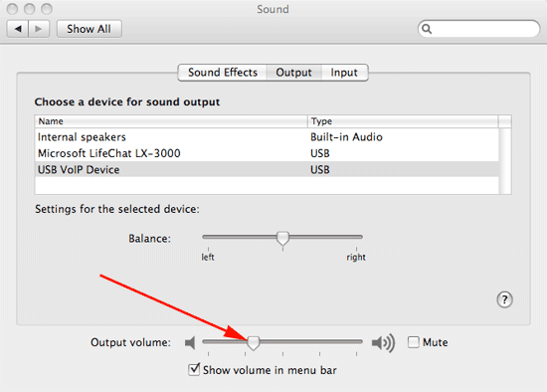
Task: Uncheck Show volume in menu bar
Action: 194,370
